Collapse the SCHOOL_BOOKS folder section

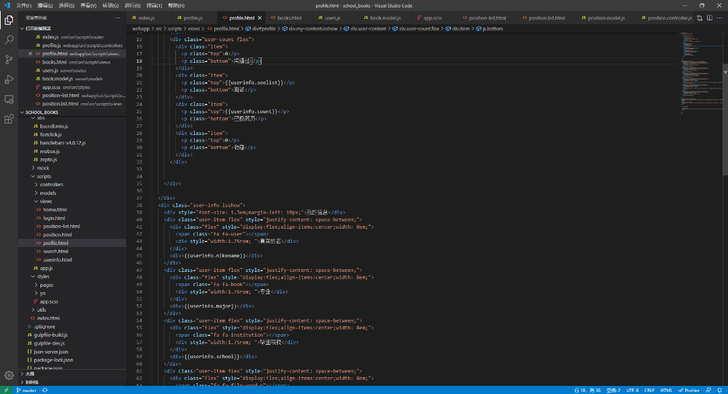point(72,112)
